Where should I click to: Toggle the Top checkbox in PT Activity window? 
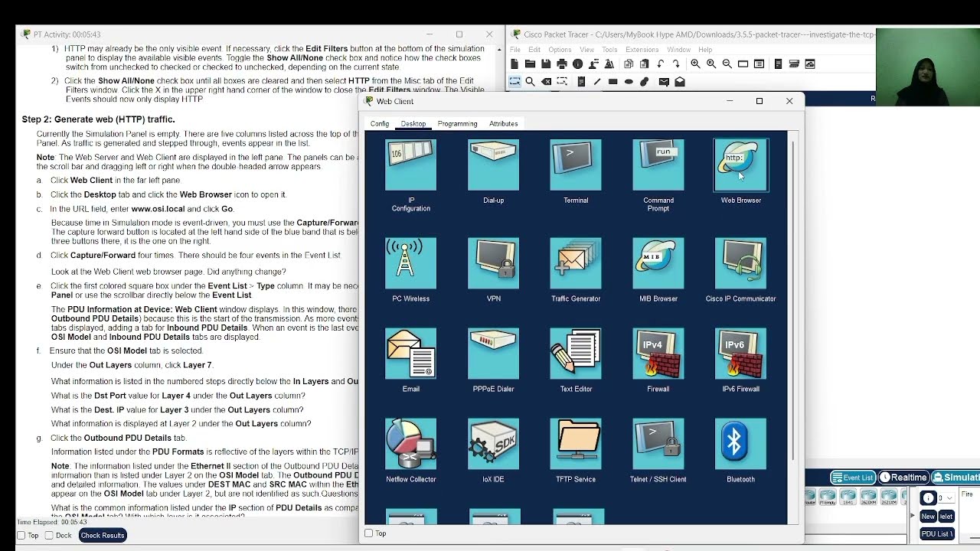tap(21, 536)
